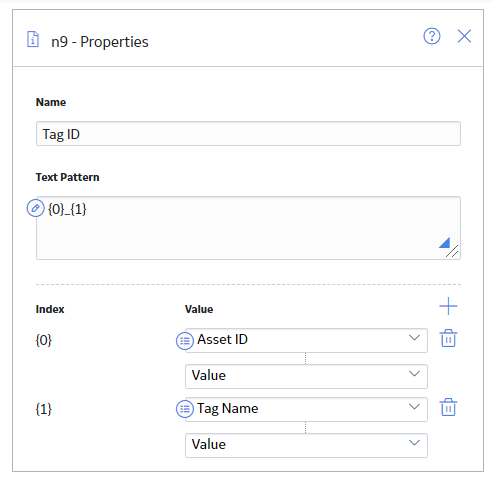493x481 pixels.
Task: Expand the Value dropdown under Tag Name
Action: 306,445
